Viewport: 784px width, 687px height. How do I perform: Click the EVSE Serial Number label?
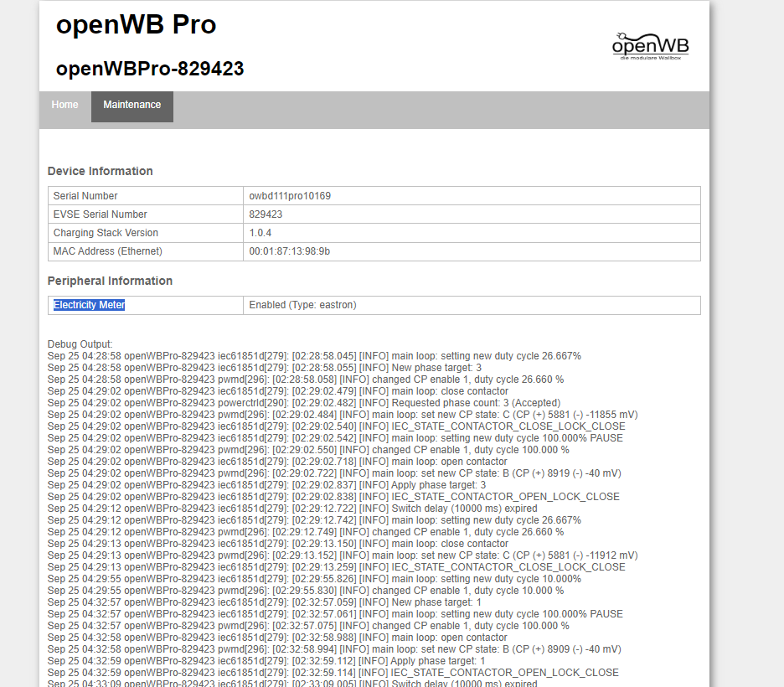coord(100,214)
